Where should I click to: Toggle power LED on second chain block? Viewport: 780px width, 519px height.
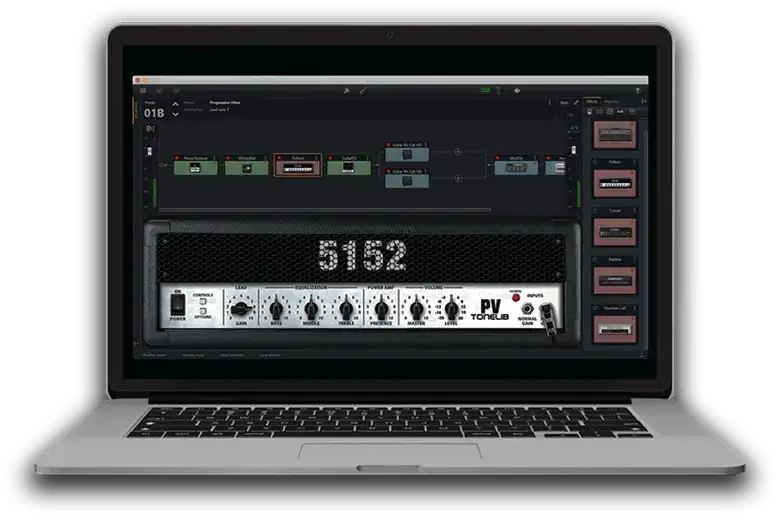coord(228,158)
